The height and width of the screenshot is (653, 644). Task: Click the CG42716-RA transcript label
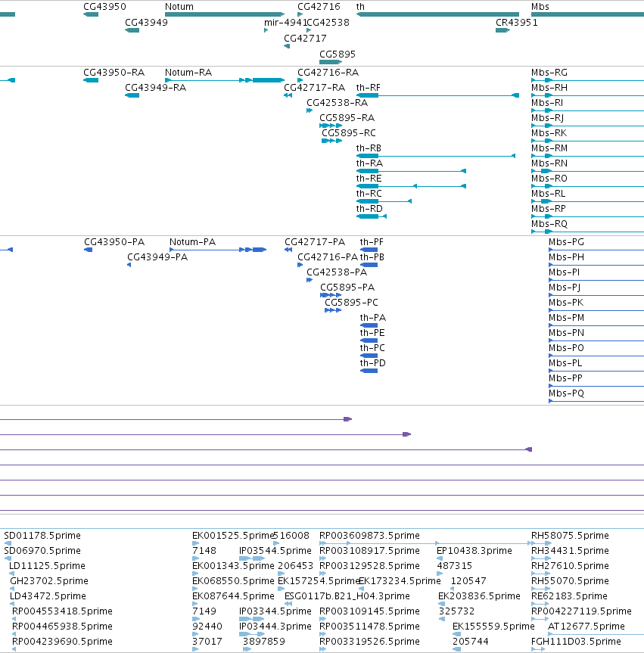328,73
